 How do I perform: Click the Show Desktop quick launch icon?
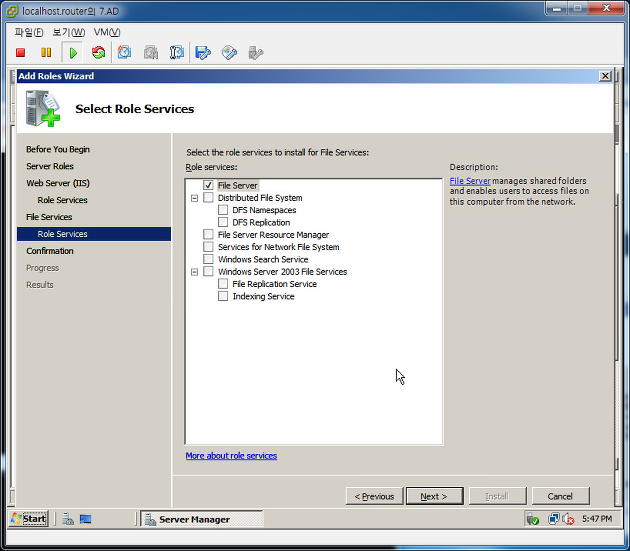pos(86,519)
